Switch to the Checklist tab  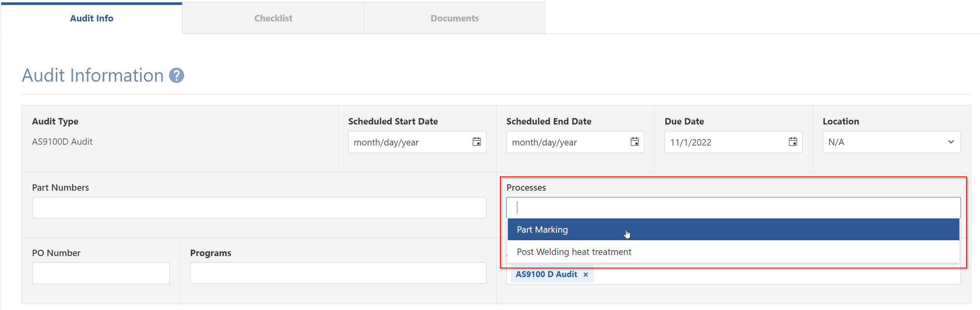(x=273, y=18)
